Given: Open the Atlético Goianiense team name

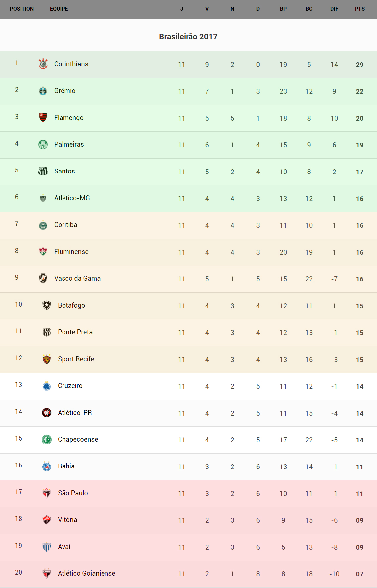Looking at the screenshot, I should (x=86, y=573).
